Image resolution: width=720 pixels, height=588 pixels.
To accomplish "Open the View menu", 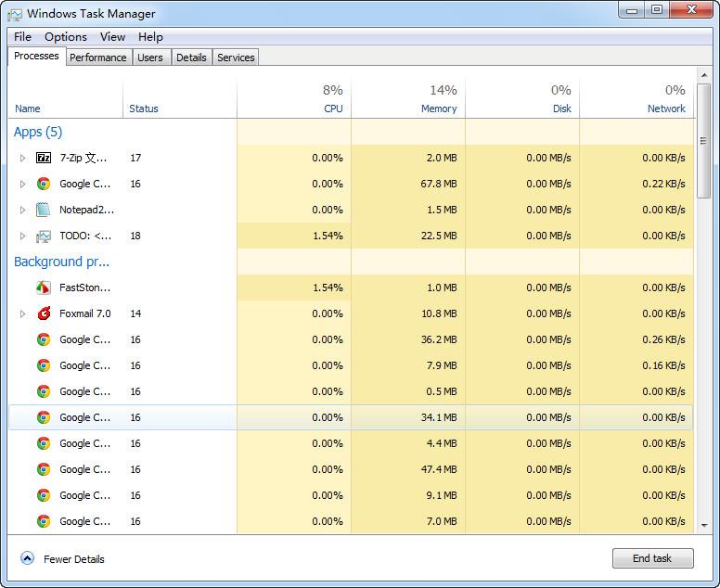I will (112, 37).
